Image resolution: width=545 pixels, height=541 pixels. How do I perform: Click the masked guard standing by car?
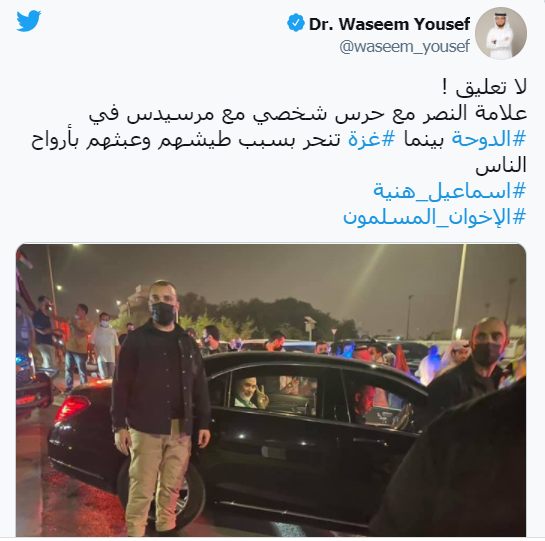(161, 408)
